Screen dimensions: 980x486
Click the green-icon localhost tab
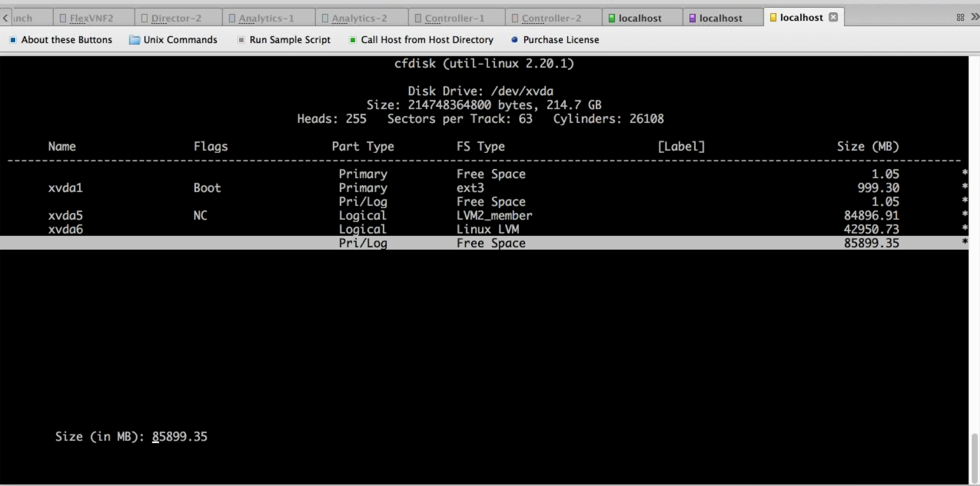(640, 18)
